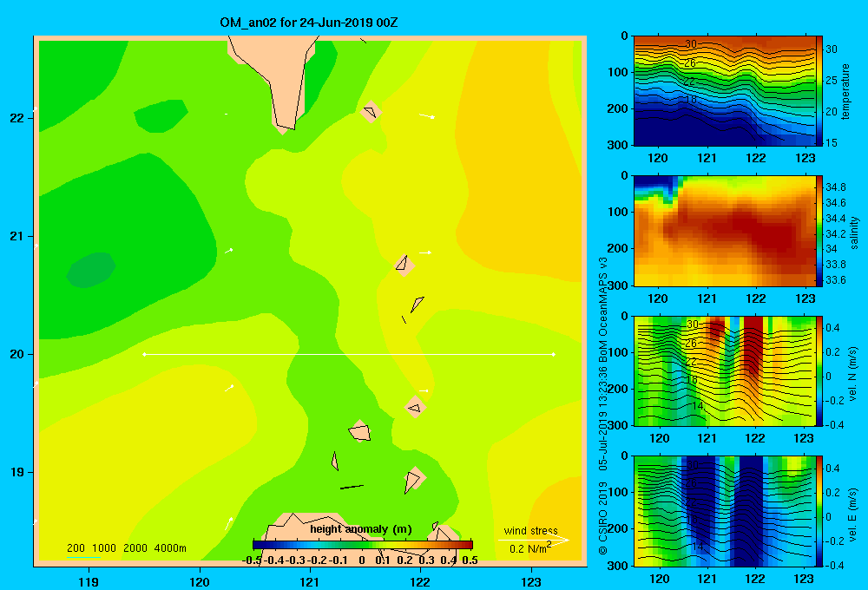Click the wind vector arrow near 122E 20.9N

[425, 252]
